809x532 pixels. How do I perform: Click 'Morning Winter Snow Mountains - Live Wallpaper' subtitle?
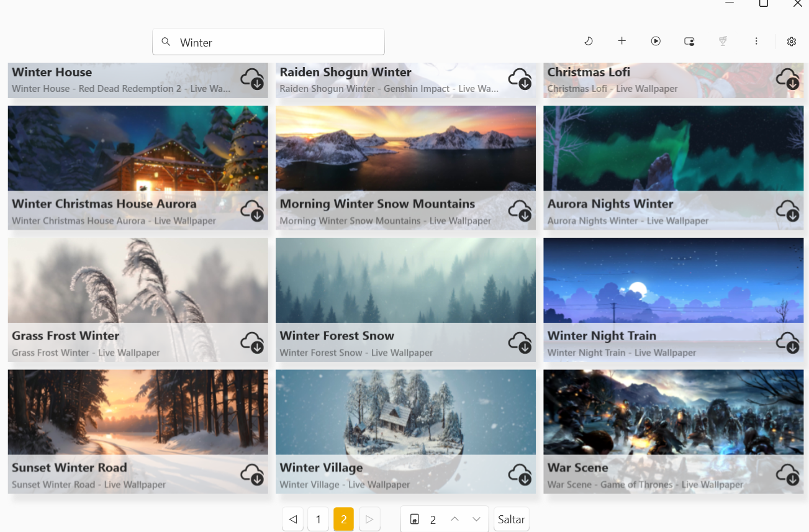point(386,220)
